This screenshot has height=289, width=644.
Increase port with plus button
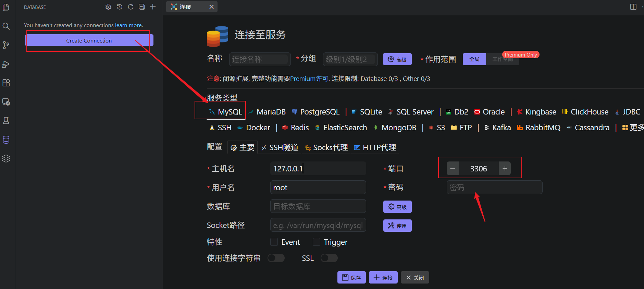(x=505, y=169)
